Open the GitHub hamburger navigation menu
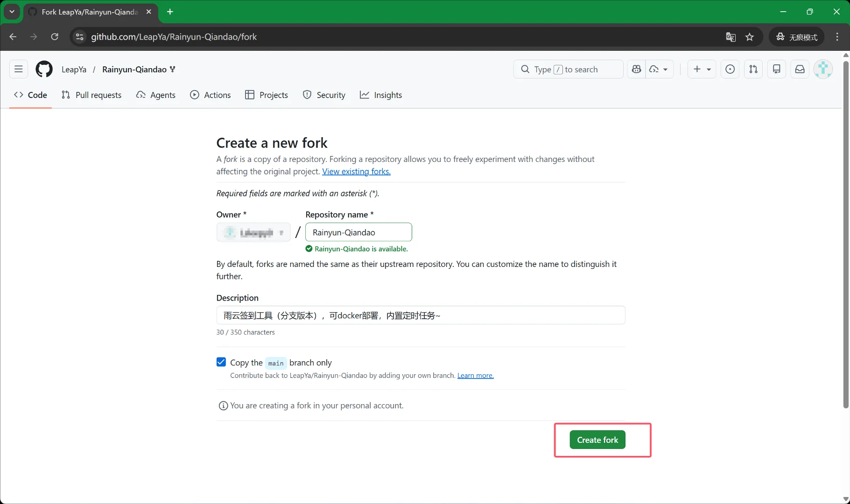This screenshot has height=504, width=850. pyautogui.click(x=19, y=69)
